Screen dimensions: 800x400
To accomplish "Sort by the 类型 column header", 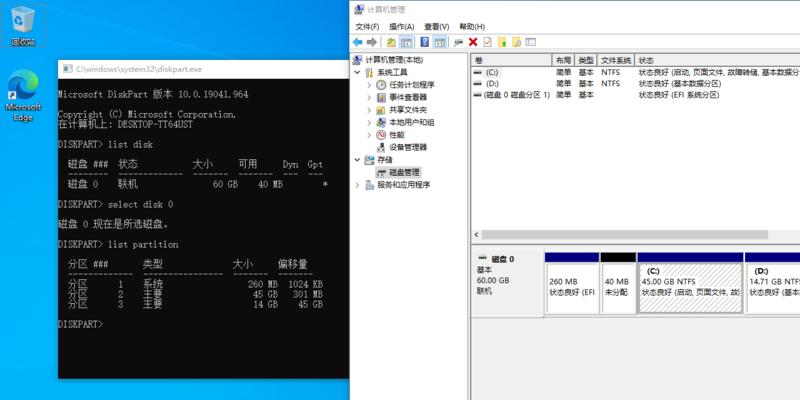I will (x=586, y=60).
